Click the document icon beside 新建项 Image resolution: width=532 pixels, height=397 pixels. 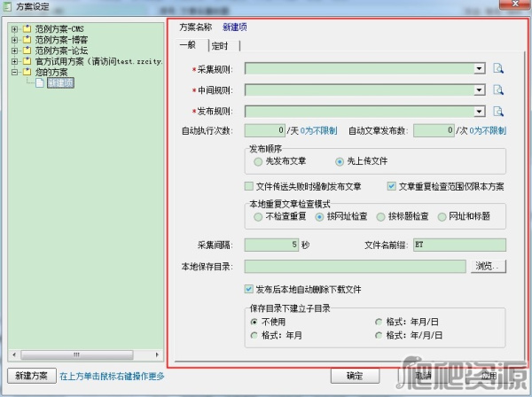coord(40,82)
